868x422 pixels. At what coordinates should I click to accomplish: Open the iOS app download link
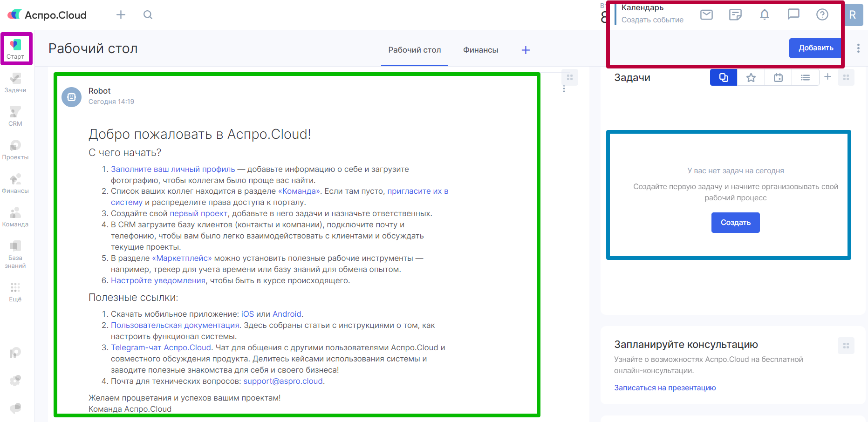247,314
